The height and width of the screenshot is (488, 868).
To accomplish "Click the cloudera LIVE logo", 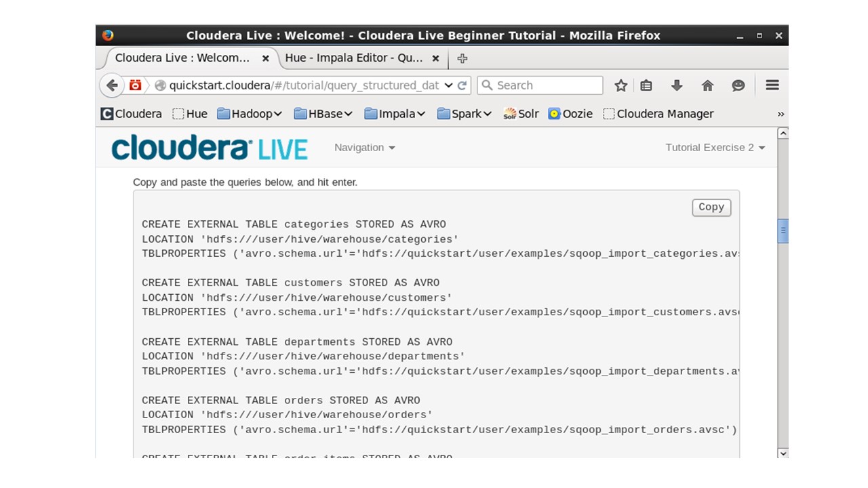I will point(210,148).
